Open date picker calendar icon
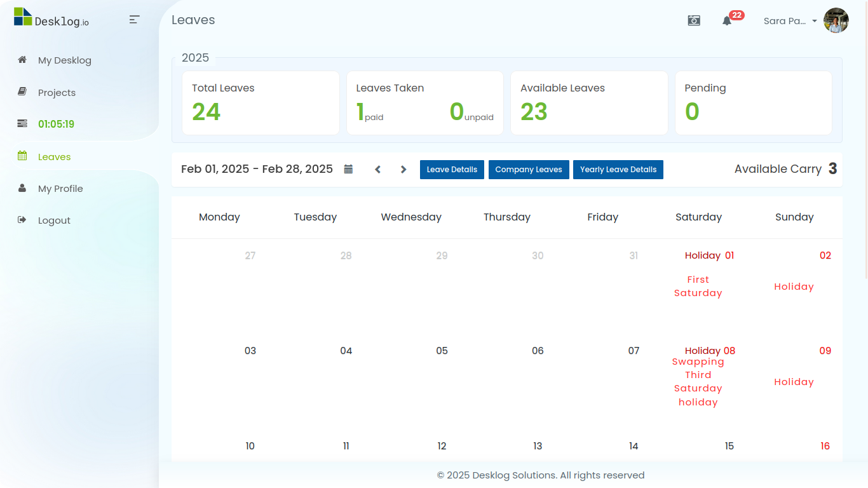 pos(348,169)
